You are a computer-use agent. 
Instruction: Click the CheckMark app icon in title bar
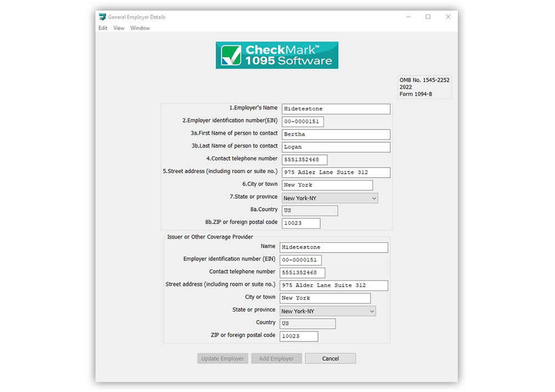click(102, 17)
